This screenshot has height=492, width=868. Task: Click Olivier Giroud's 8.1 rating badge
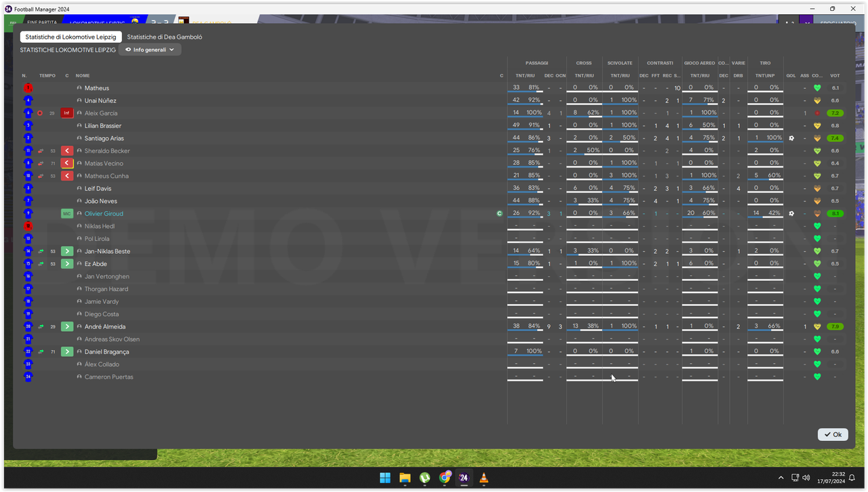point(835,214)
